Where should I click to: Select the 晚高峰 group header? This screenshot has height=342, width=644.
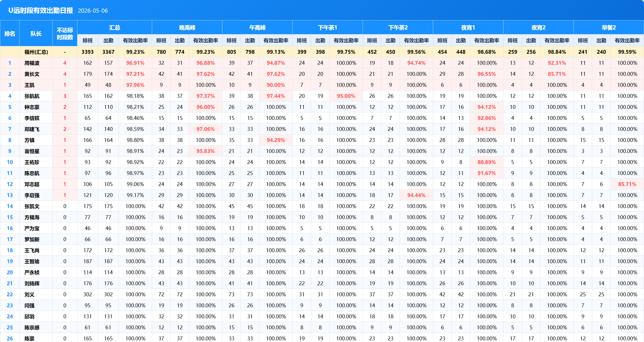[187, 28]
